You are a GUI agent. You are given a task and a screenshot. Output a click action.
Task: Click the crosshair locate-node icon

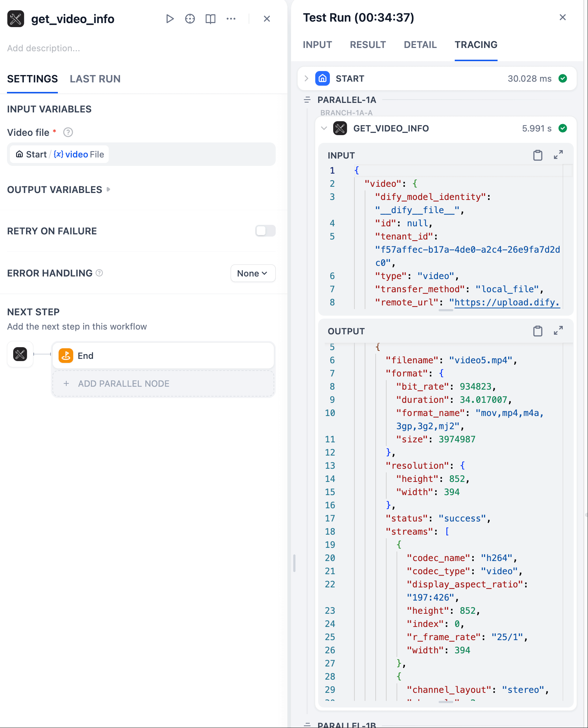[190, 19]
